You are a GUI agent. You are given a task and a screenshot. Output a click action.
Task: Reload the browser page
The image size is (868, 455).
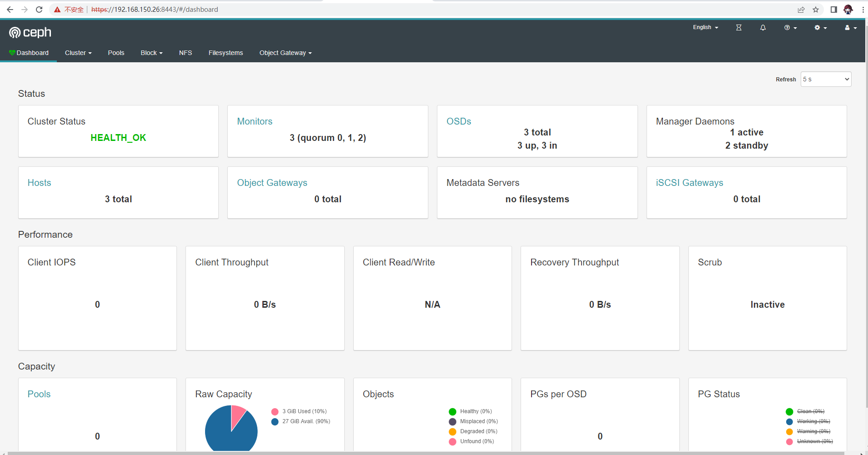[x=39, y=10]
